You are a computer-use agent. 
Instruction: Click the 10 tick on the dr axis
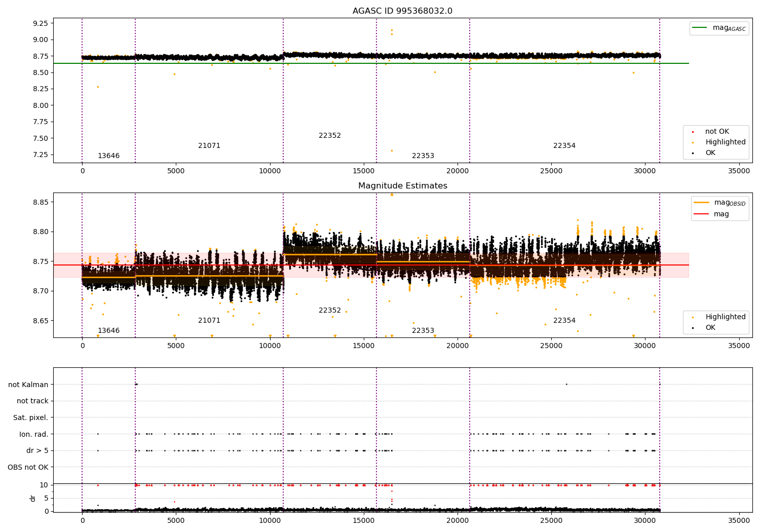(44, 485)
